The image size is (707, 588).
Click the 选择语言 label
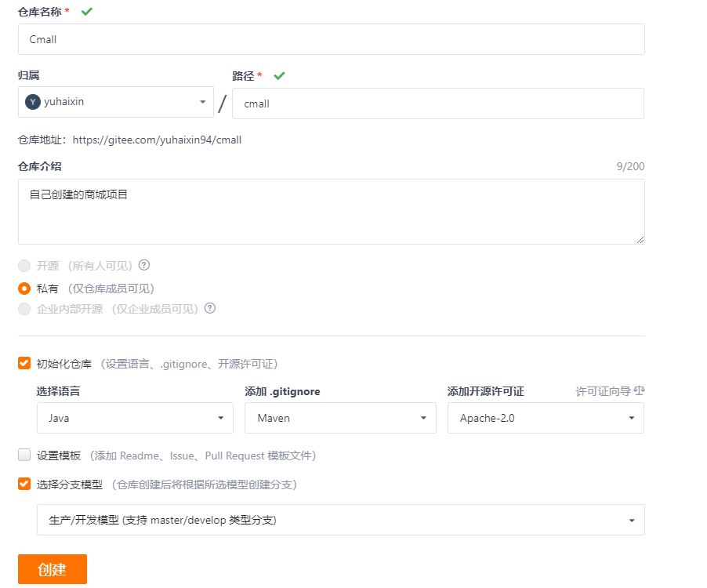point(58,391)
